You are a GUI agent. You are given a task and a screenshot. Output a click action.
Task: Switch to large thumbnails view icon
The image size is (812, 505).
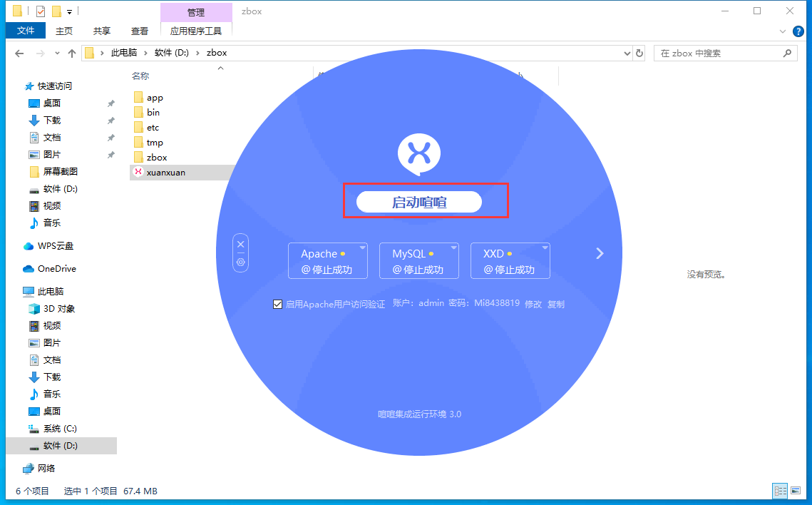pos(796,491)
